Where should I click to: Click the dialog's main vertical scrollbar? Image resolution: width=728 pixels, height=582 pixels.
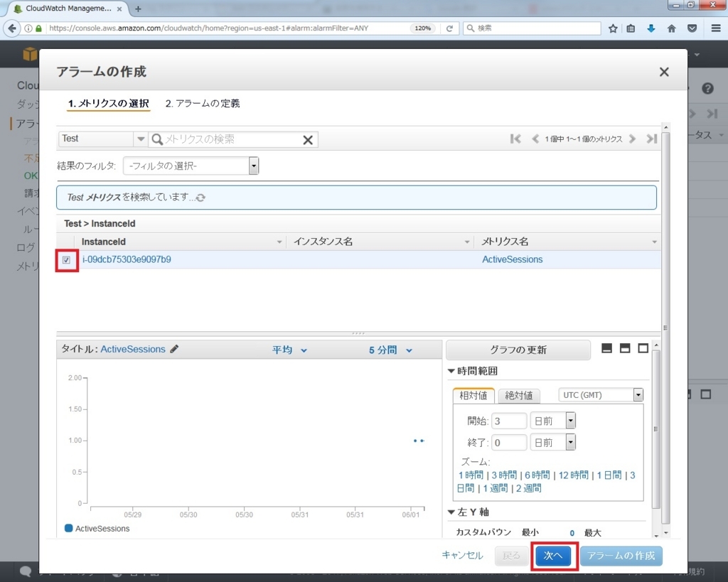pyautogui.click(x=665, y=327)
